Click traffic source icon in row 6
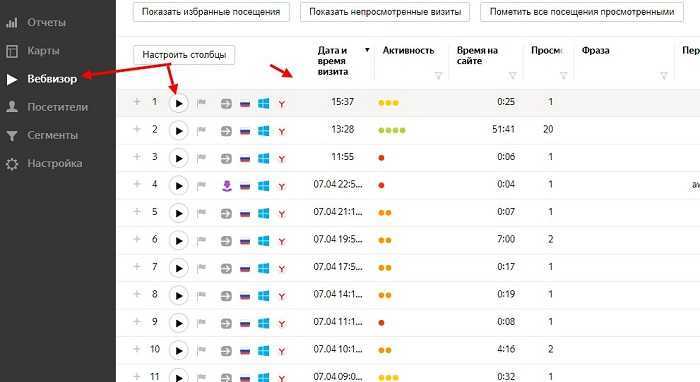The height and width of the screenshot is (382, 700). 226,241
